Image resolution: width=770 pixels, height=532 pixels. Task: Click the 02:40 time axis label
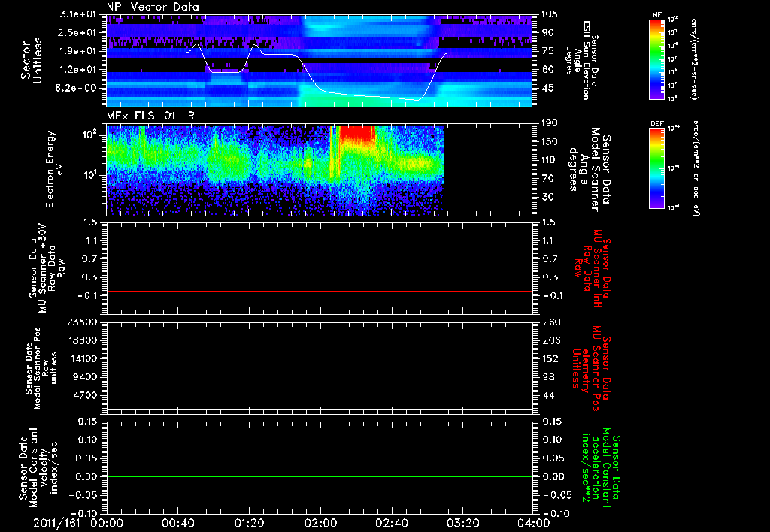[391, 523]
